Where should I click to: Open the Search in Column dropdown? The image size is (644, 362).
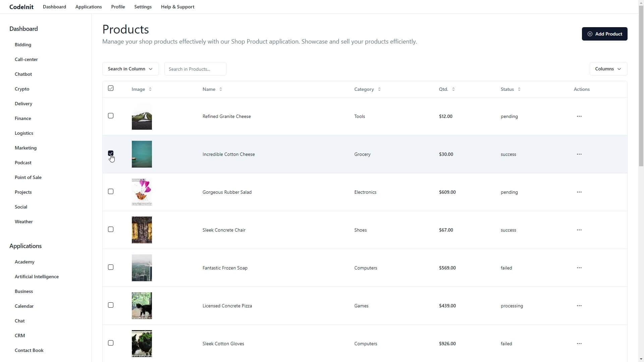pos(130,69)
